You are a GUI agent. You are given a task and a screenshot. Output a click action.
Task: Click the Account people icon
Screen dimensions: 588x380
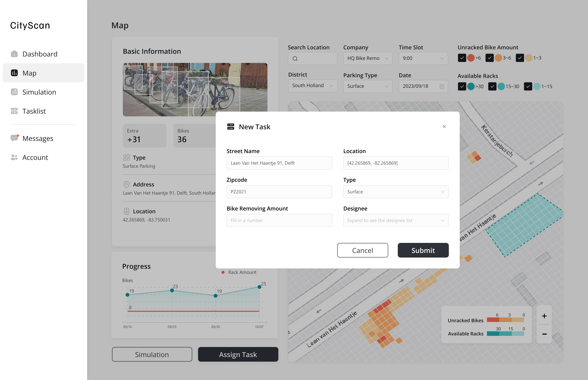14,157
